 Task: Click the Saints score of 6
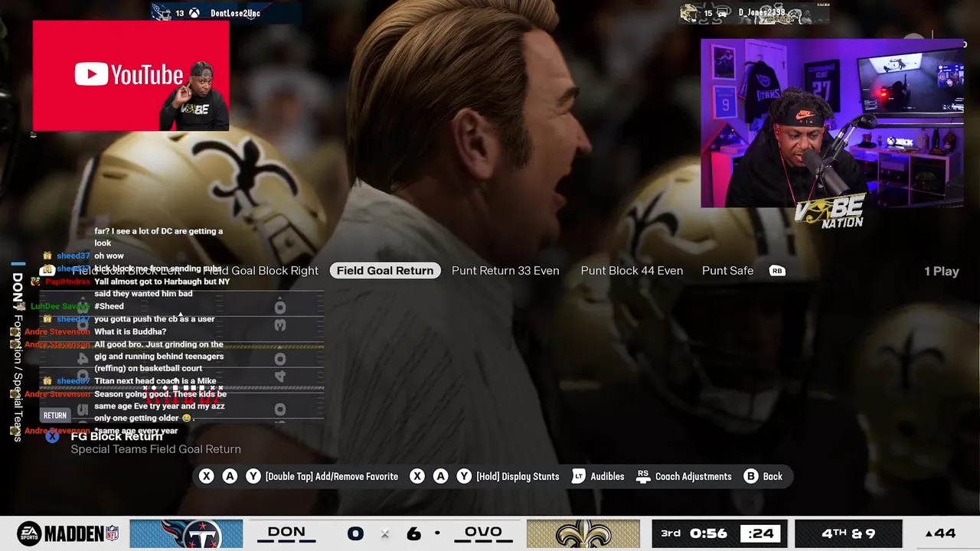pyautogui.click(x=413, y=533)
